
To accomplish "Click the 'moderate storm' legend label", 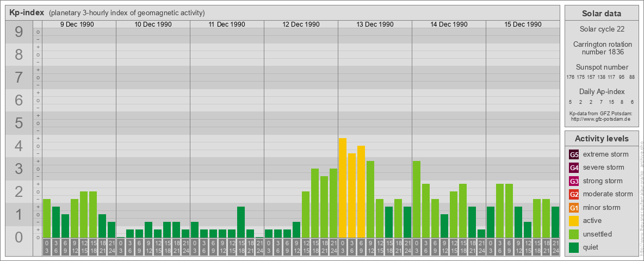I will click(608, 194).
